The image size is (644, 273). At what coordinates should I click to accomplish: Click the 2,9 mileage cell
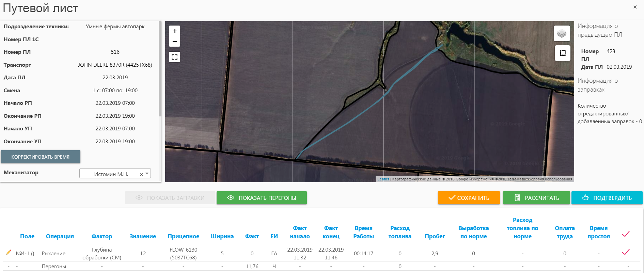[x=435, y=254]
